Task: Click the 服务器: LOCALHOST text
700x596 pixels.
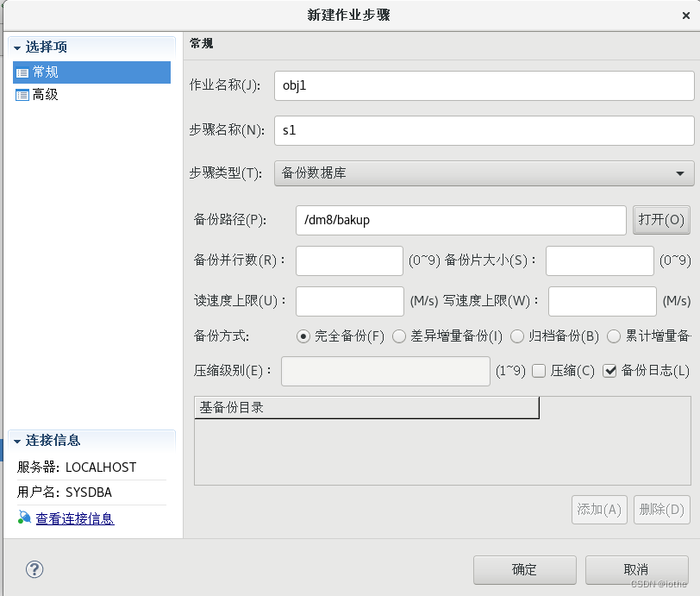Action: [x=77, y=467]
